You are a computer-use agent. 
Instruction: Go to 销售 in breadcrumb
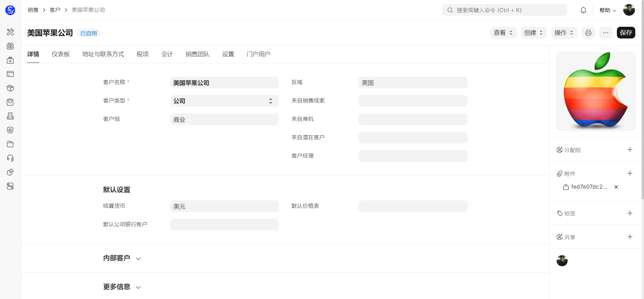33,10
